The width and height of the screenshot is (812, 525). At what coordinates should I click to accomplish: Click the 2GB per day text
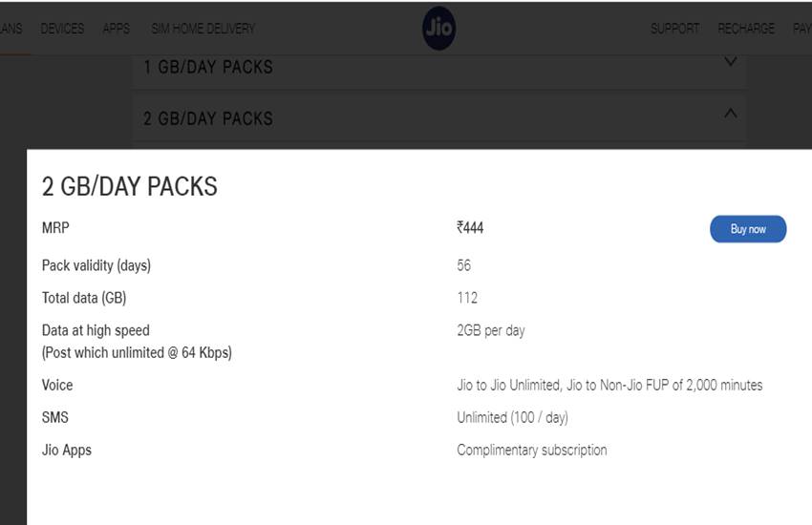coord(491,330)
